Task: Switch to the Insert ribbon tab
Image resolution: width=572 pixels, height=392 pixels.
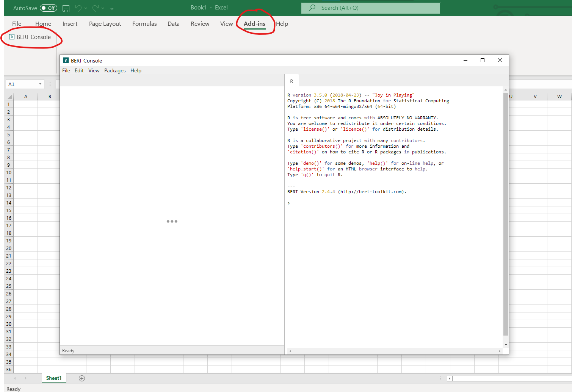Action: click(x=70, y=23)
